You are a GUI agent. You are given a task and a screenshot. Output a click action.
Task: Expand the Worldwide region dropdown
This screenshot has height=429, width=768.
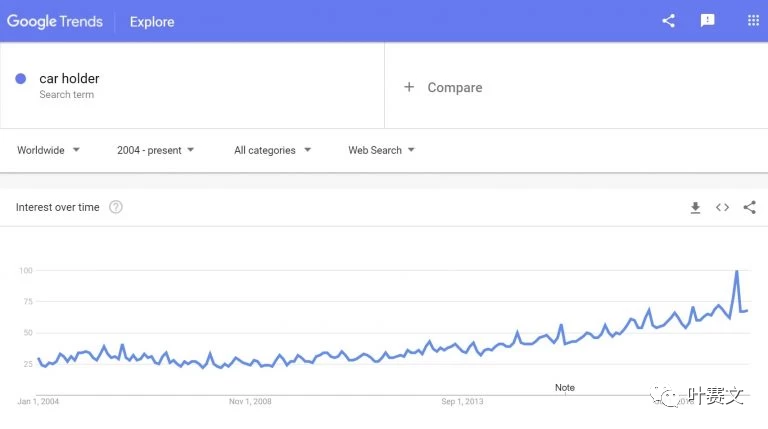[x=48, y=150]
